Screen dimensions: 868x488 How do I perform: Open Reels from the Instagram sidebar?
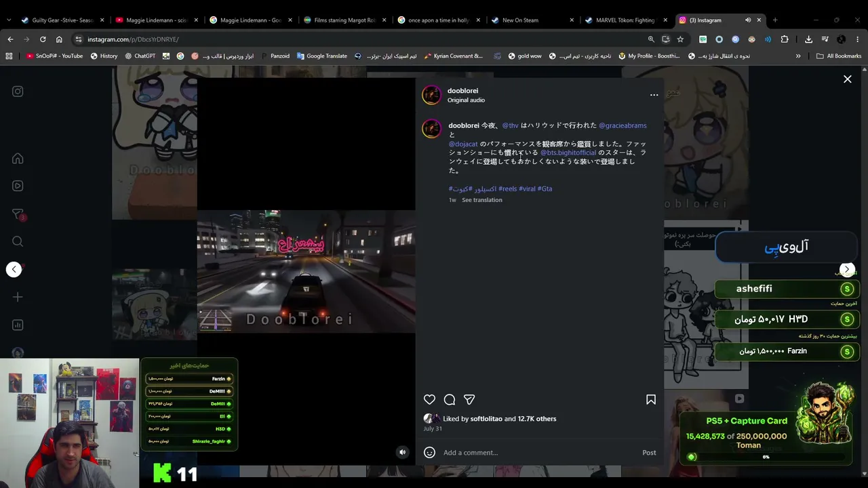[x=18, y=186]
